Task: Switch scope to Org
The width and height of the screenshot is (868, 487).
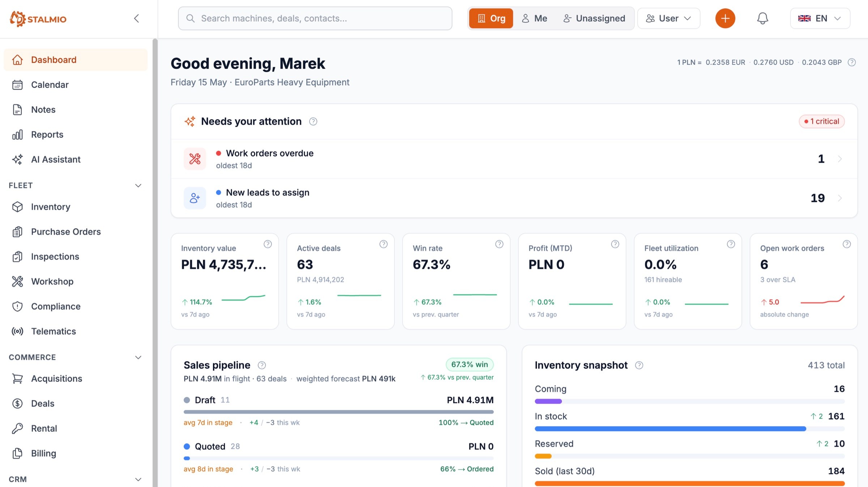Action: (x=491, y=18)
